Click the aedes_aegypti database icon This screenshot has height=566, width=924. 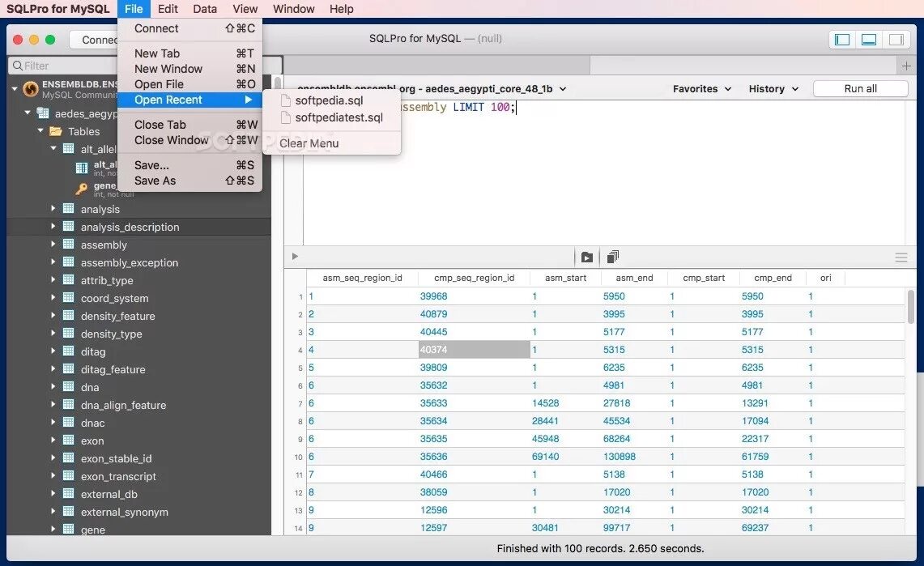click(x=42, y=113)
